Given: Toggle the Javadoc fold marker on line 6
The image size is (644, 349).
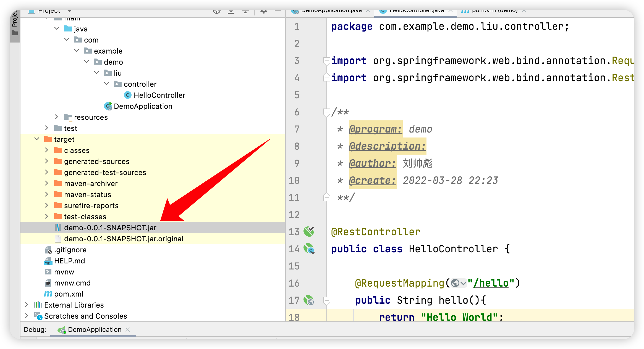Looking at the screenshot, I should pos(326,112).
